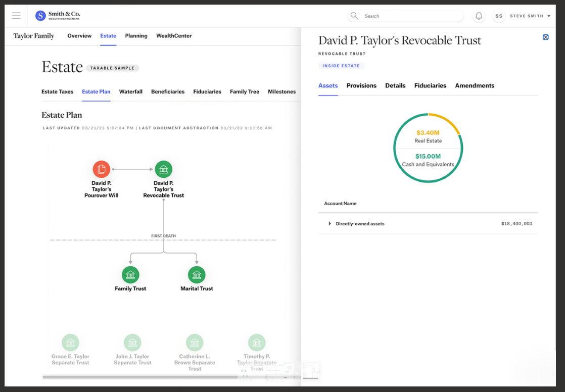The image size is (565, 392).
Task: Select the Estate top navigation tab
Action: click(108, 36)
